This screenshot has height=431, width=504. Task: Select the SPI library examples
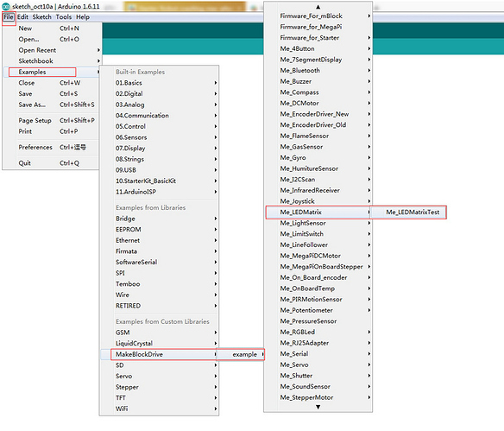[x=160, y=274]
